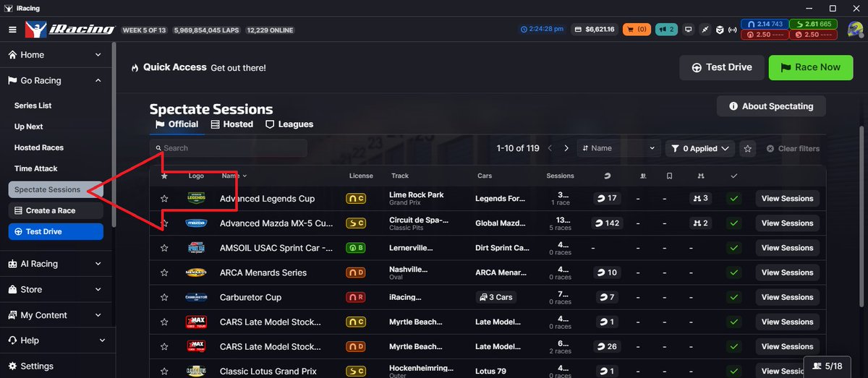Click the helmet profile avatar

pos(854,30)
